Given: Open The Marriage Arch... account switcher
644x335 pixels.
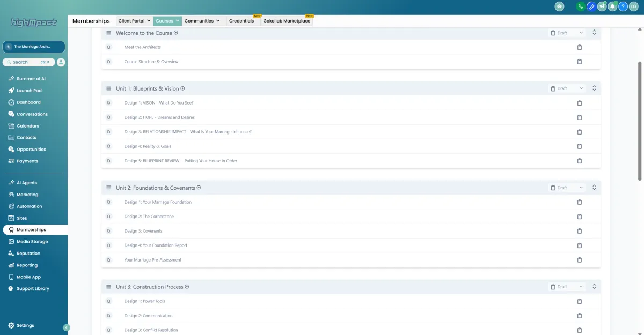Looking at the screenshot, I should coord(34,47).
